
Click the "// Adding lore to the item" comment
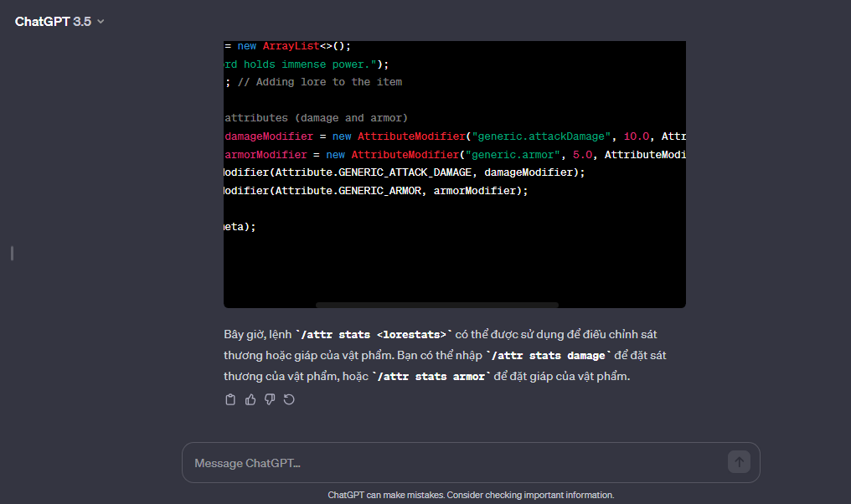tap(320, 82)
